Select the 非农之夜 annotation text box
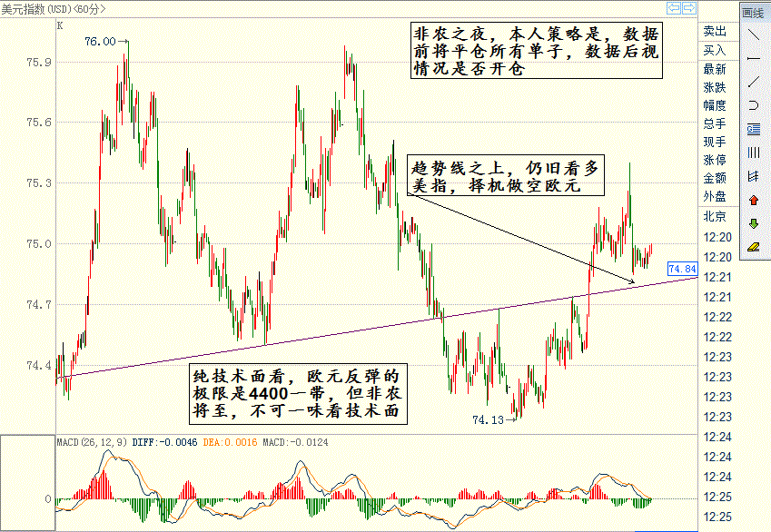 (x=537, y=50)
